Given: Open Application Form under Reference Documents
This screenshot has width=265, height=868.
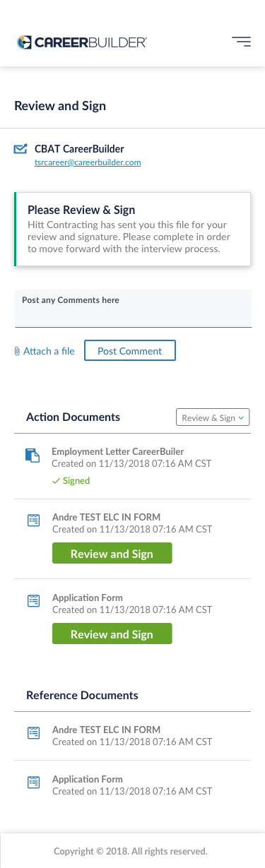Looking at the screenshot, I should 88,779.
